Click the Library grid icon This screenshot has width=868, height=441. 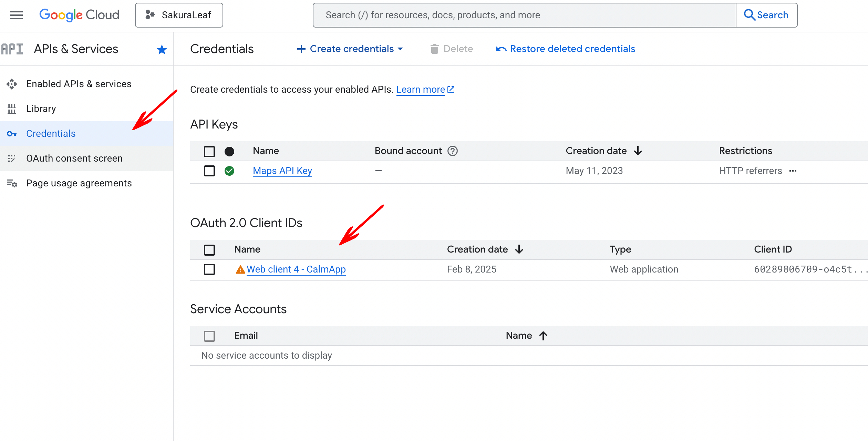12,109
